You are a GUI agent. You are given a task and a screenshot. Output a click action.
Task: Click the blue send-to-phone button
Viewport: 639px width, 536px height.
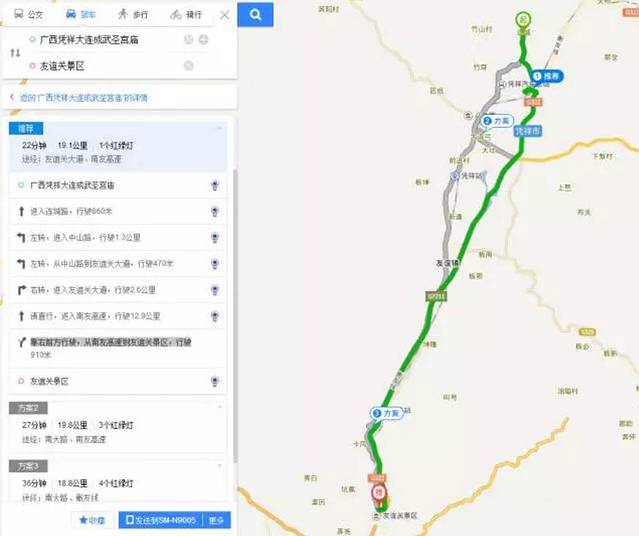coord(161,520)
